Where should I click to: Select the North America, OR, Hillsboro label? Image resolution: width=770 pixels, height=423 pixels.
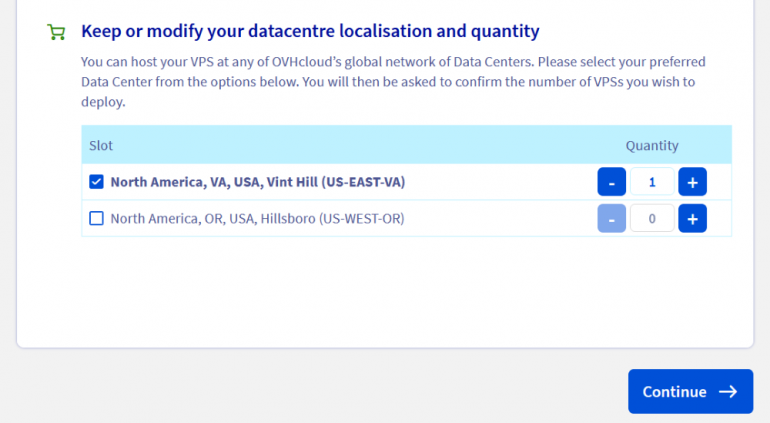click(x=257, y=218)
